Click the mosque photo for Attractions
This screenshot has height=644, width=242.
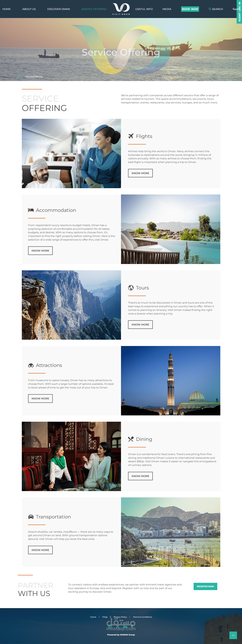171,381
